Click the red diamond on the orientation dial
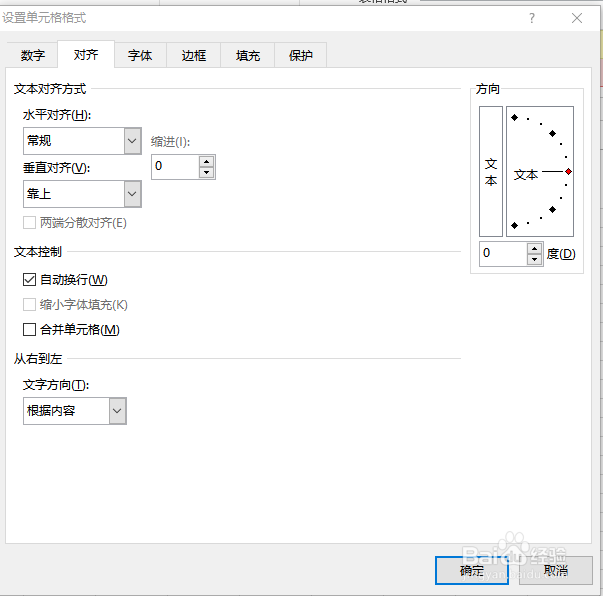Screen dimensions: 603x596 click(568, 171)
